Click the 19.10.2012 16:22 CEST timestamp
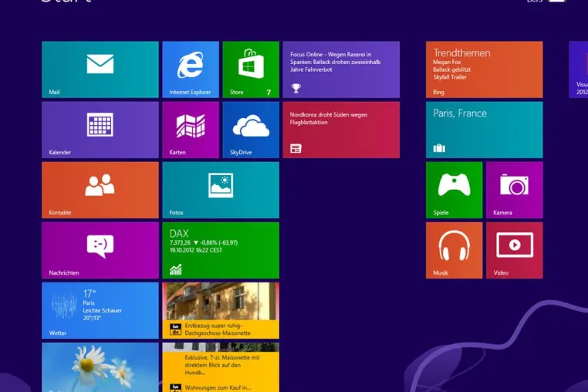The height and width of the screenshot is (392, 588). (196, 250)
